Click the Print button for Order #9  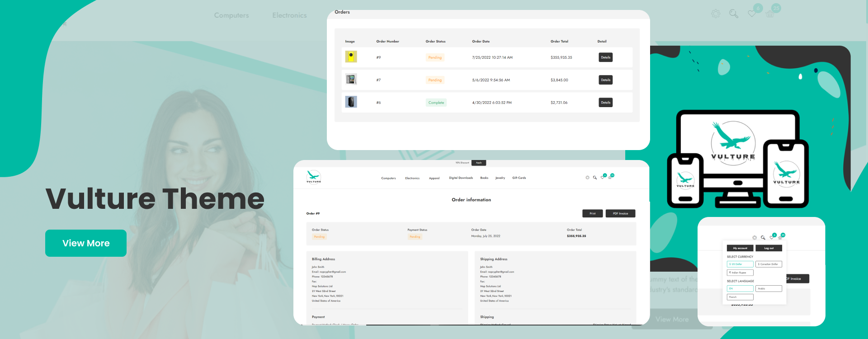[x=592, y=213]
